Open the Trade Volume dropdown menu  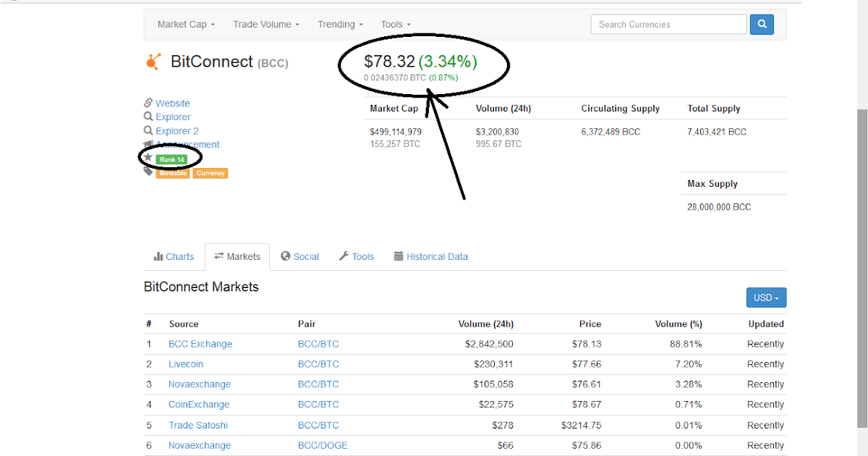tap(266, 24)
